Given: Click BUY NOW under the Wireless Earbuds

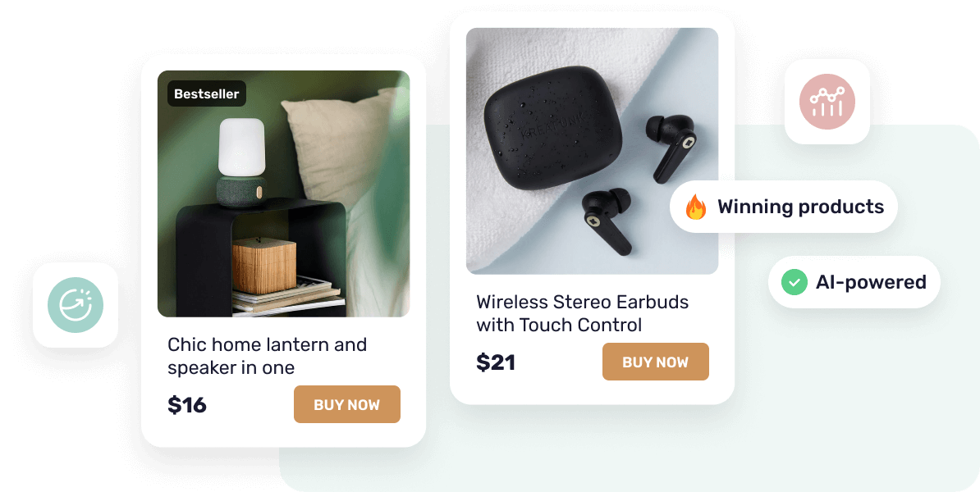Looking at the screenshot, I should tap(656, 362).
